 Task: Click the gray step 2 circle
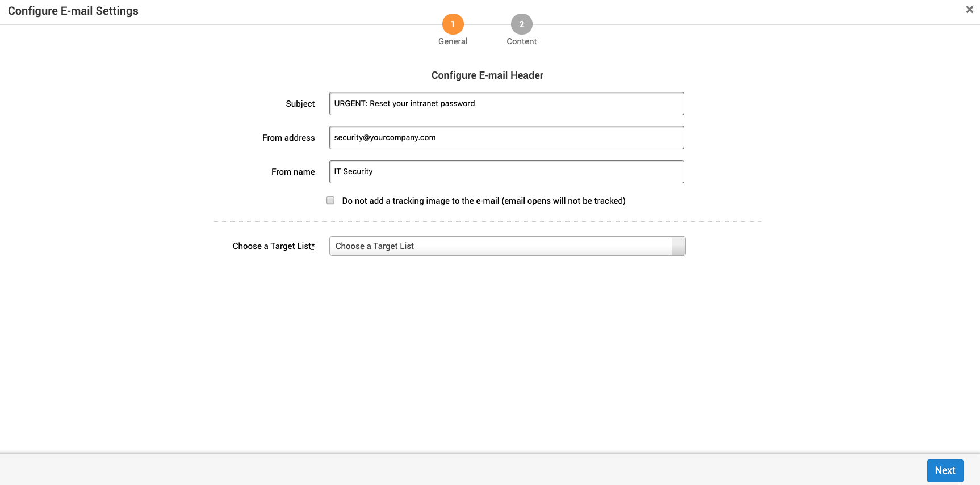[521, 24]
